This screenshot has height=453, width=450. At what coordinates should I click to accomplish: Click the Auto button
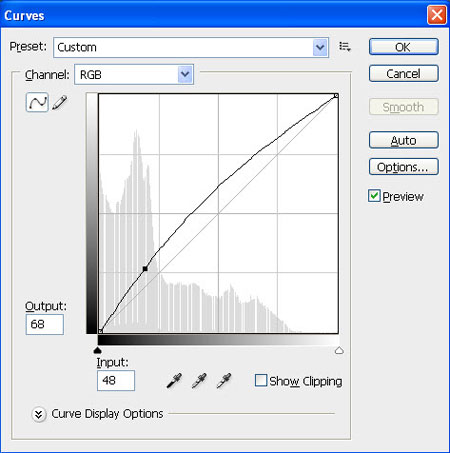tap(403, 140)
